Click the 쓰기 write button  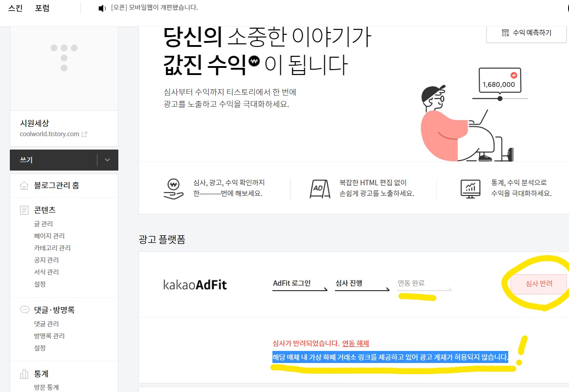coord(53,160)
